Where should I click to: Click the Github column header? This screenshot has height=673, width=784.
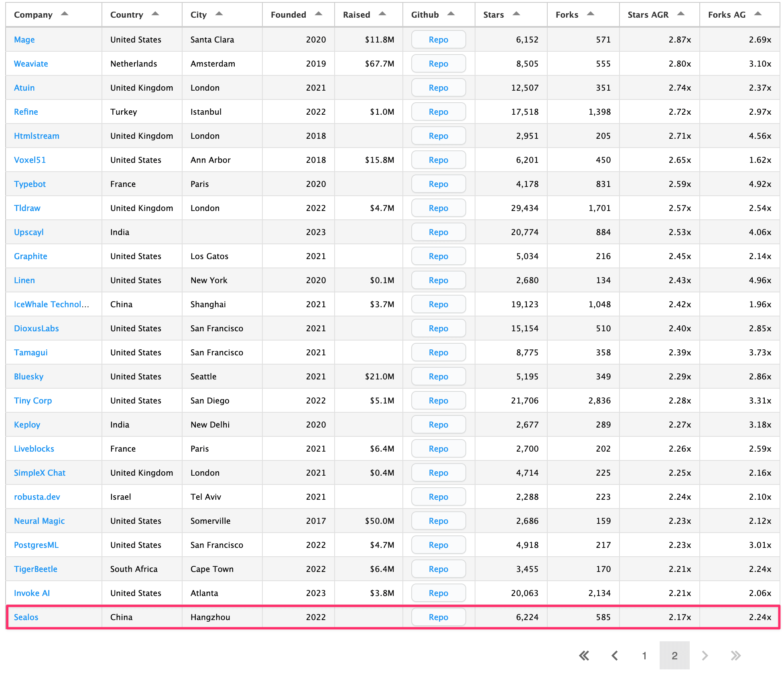(x=425, y=15)
